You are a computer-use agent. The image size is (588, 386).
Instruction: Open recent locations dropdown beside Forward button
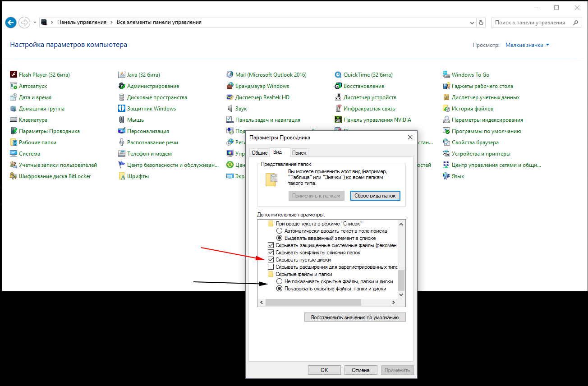click(x=35, y=22)
